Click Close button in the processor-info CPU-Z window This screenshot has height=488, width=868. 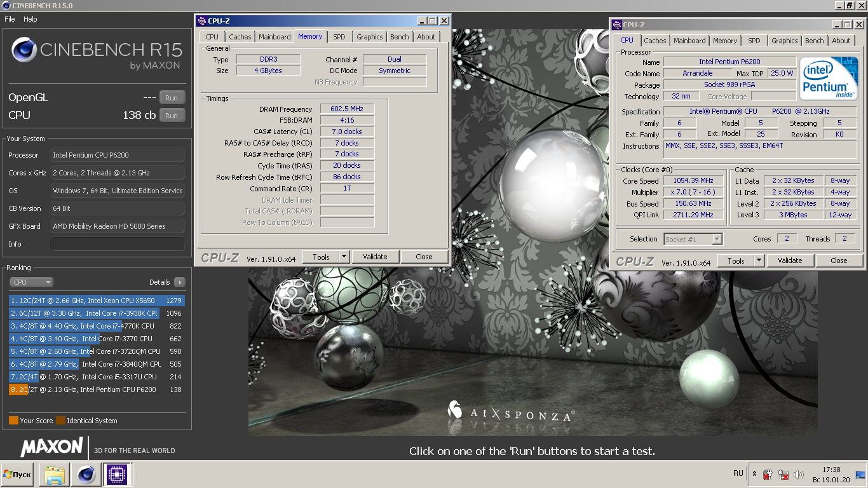coord(839,261)
